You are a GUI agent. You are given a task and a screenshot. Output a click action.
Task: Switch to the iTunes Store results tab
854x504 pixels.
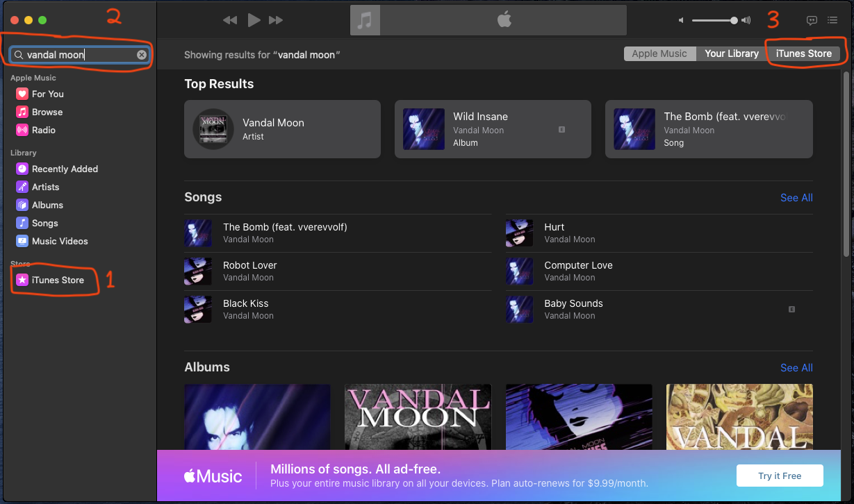804,53
